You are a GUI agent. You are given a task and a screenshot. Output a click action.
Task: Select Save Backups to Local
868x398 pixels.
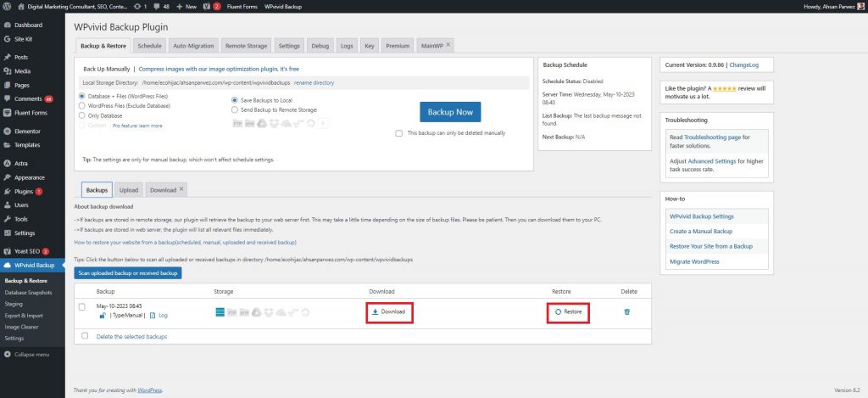235,100
